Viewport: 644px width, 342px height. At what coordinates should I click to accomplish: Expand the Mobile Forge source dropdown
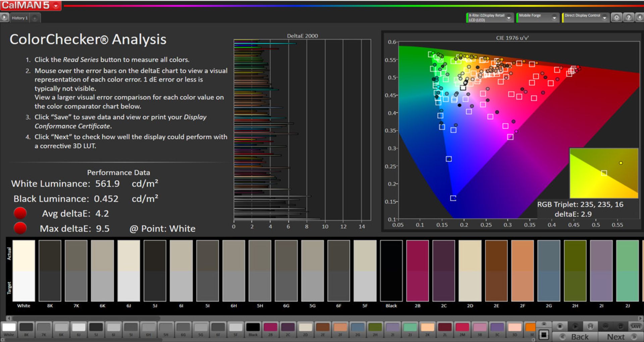click(x=554, y=18)
